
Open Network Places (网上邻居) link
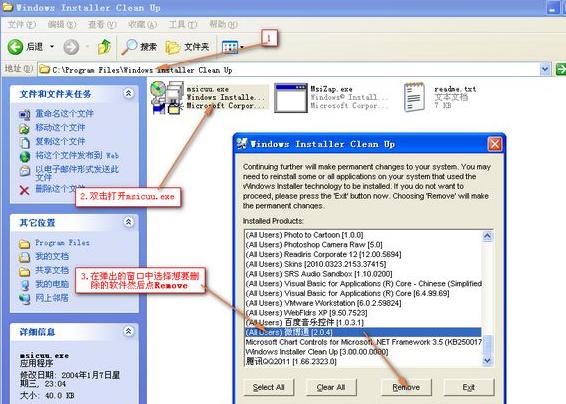(x=52, y=297)
